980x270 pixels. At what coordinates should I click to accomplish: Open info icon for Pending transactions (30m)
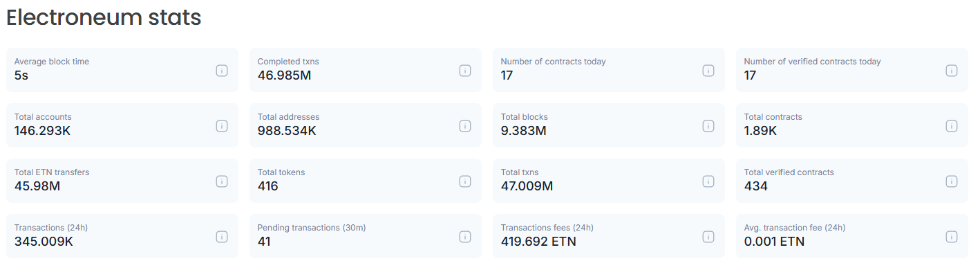point(465,237)
